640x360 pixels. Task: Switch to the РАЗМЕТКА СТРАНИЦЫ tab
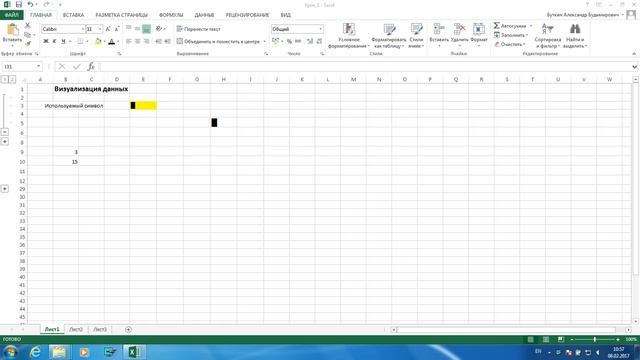(x=122, y=15)
